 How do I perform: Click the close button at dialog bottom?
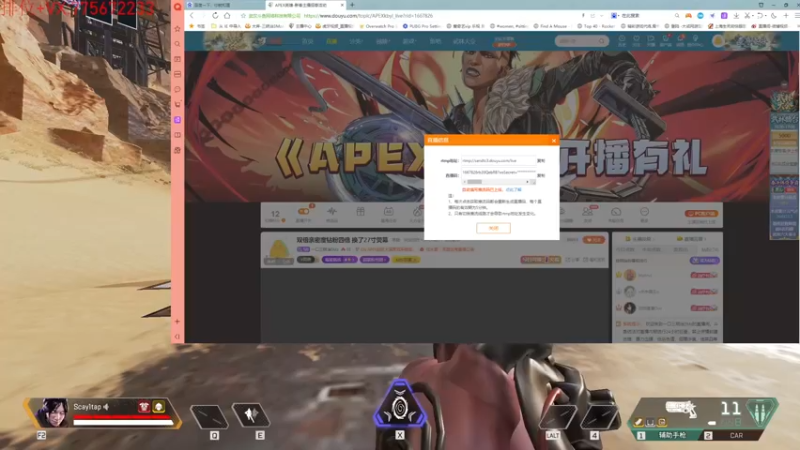tap(493, 228)
